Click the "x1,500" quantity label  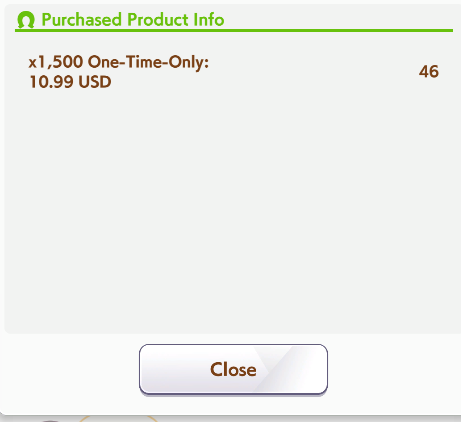click(x=56, y=62)
